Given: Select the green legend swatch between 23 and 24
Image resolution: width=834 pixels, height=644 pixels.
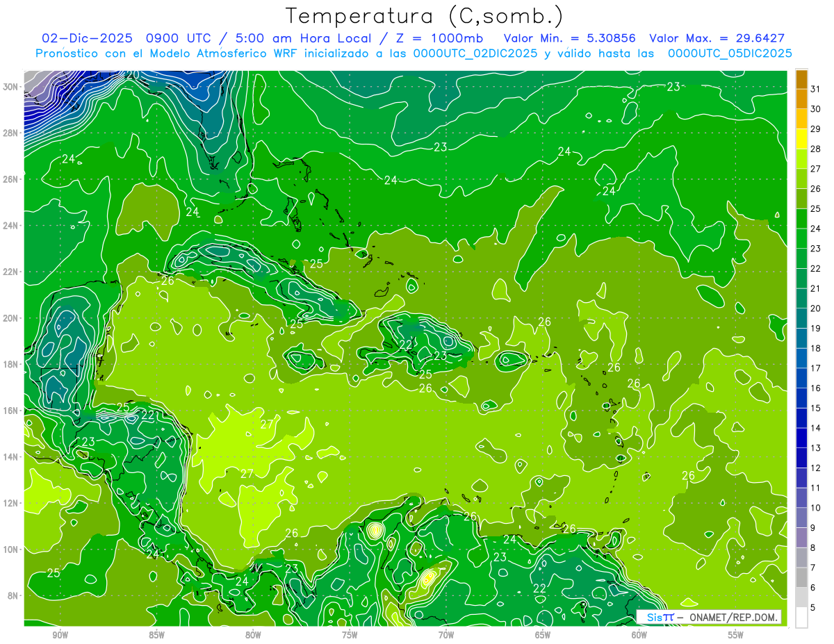Looking at the screenshot, I should tap(801, 238).
